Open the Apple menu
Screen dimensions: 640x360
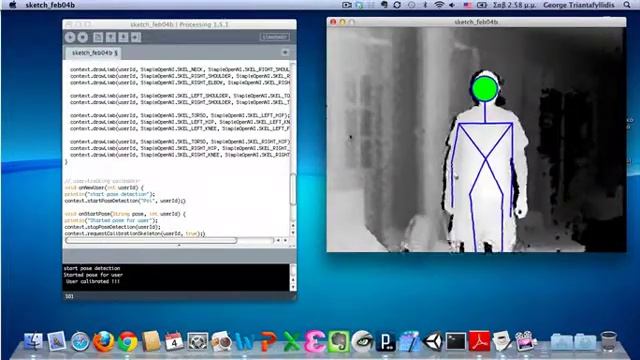[x=13, y=5]
